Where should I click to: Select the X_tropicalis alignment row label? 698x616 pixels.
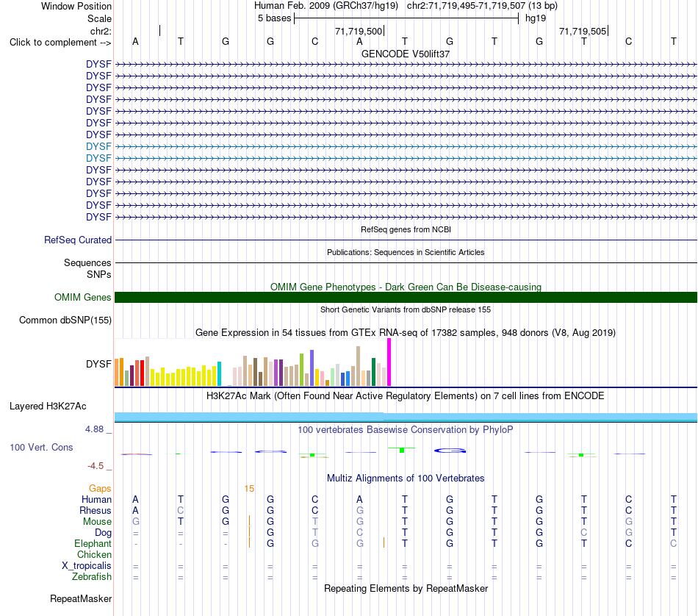(x=87, y=566)
